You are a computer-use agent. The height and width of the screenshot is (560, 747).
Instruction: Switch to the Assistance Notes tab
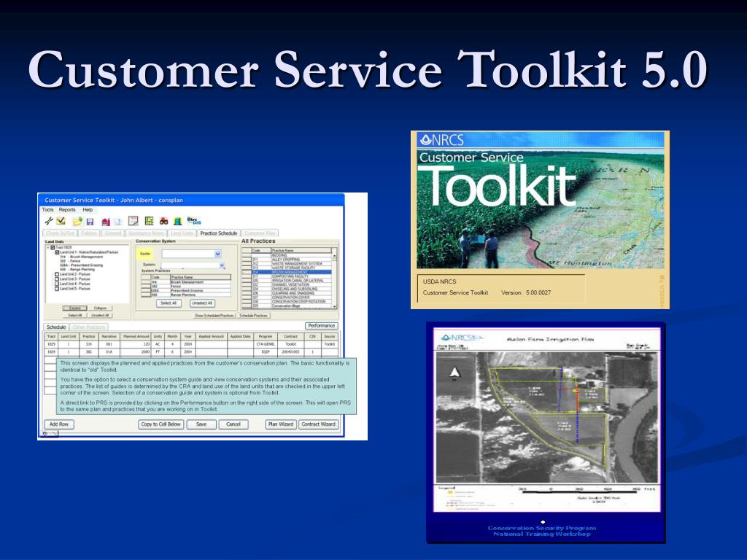coord(146,233)
